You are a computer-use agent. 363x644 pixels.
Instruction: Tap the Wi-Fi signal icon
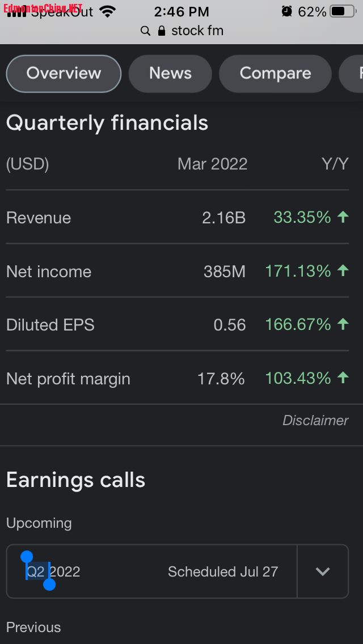107,11
